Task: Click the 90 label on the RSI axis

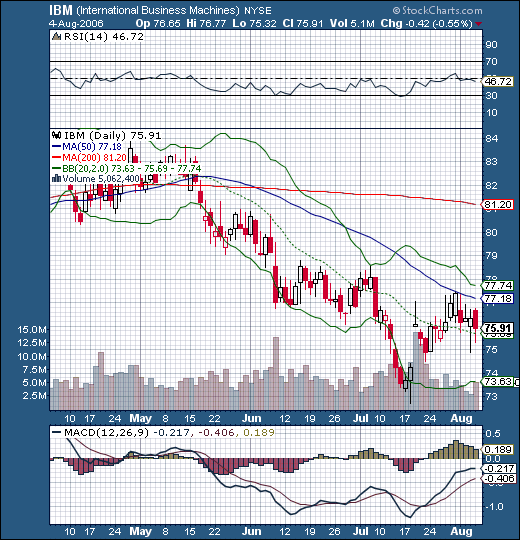Action: [x=491, y=44]
